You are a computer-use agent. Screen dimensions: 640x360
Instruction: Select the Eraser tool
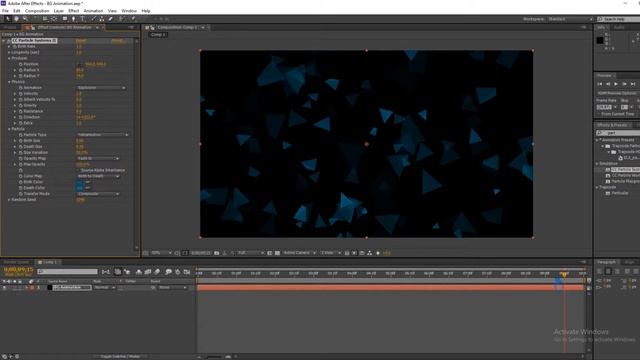[x=110, y=19]
